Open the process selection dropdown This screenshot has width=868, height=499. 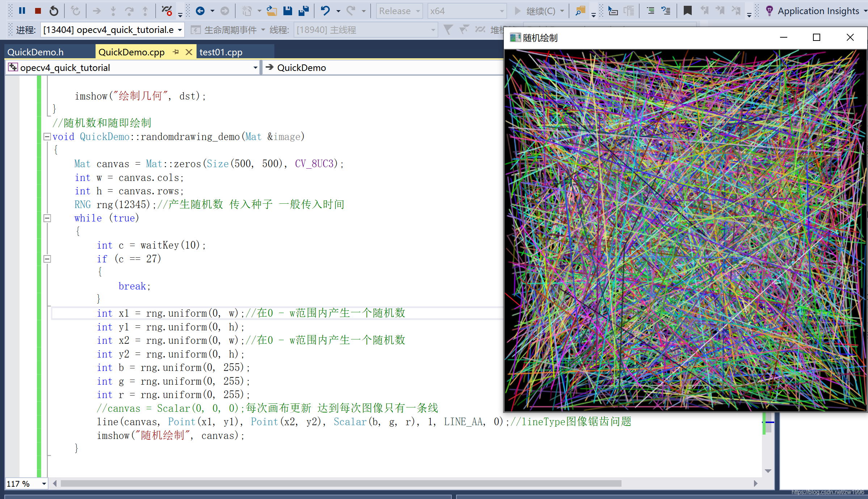(180, 30)
